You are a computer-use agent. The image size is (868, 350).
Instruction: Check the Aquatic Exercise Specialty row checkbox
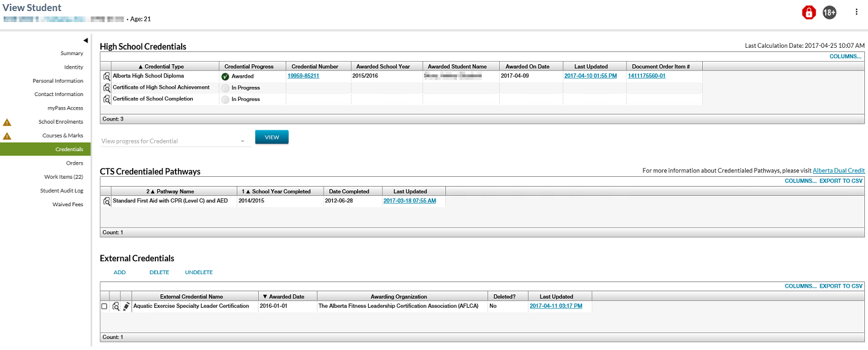point(104,306)
